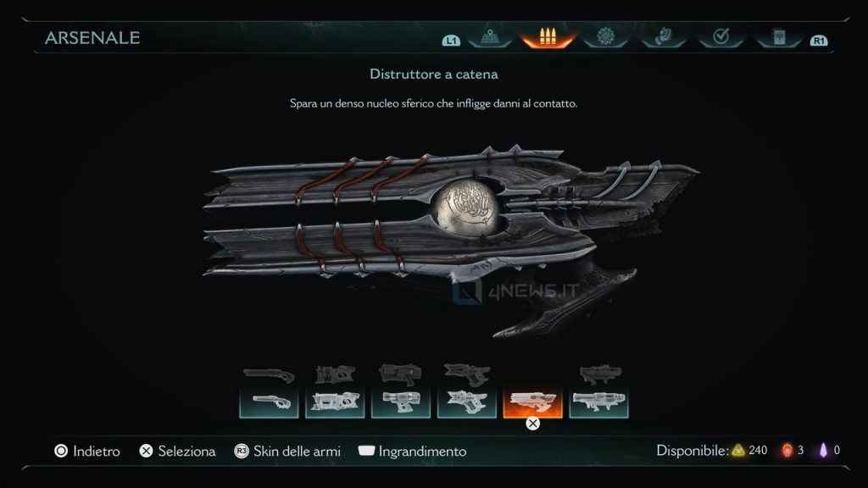Select the highlighted orange Distruttore a catena slot
This screenshot has height=488, width=868.
(x=532, y=402)
